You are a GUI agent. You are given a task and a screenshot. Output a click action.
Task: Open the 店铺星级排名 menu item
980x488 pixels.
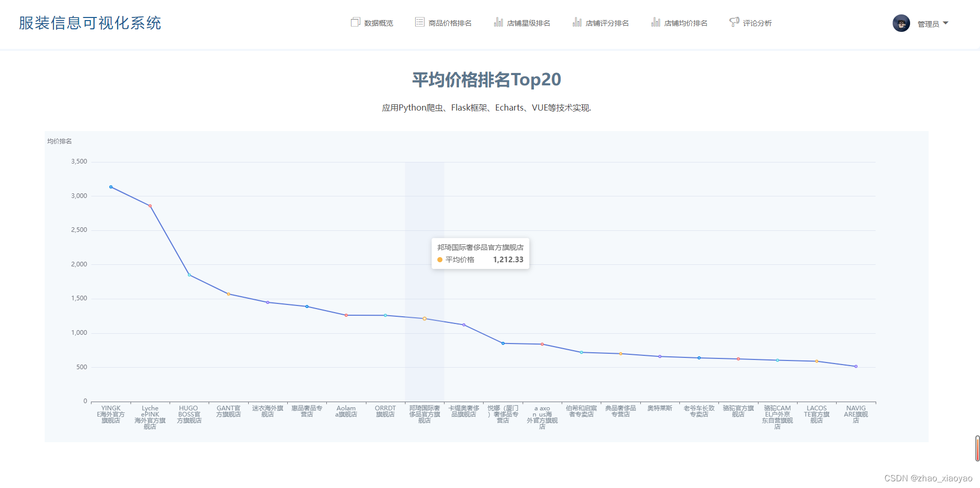522,23
